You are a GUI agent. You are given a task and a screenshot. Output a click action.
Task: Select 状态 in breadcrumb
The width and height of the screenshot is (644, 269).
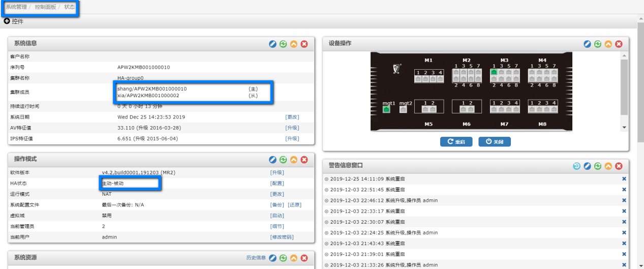[x=70, y=7]
